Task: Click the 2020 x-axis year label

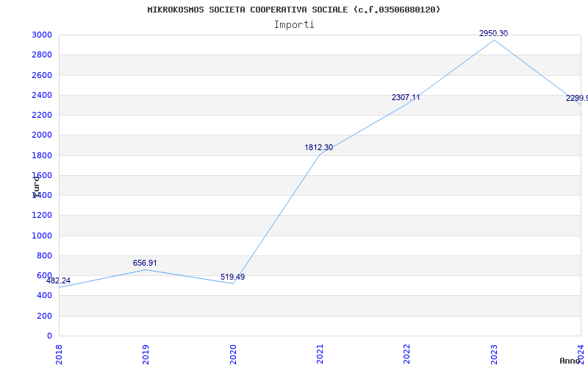Action: [x=233, y=355]
